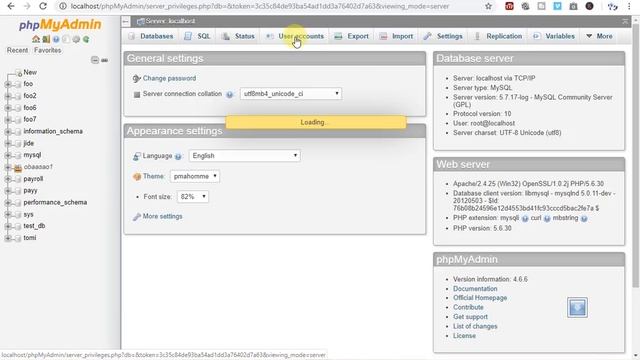The height and width of the screenshot is (360, 640).
Task: Open the More tab dropdown
Action: [x=599, y=36]
